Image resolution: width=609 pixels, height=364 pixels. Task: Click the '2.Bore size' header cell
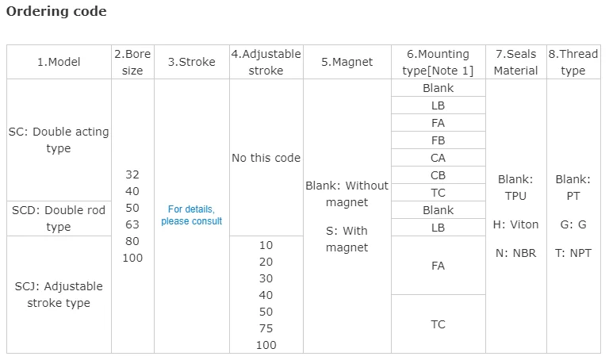pos(132,62)
